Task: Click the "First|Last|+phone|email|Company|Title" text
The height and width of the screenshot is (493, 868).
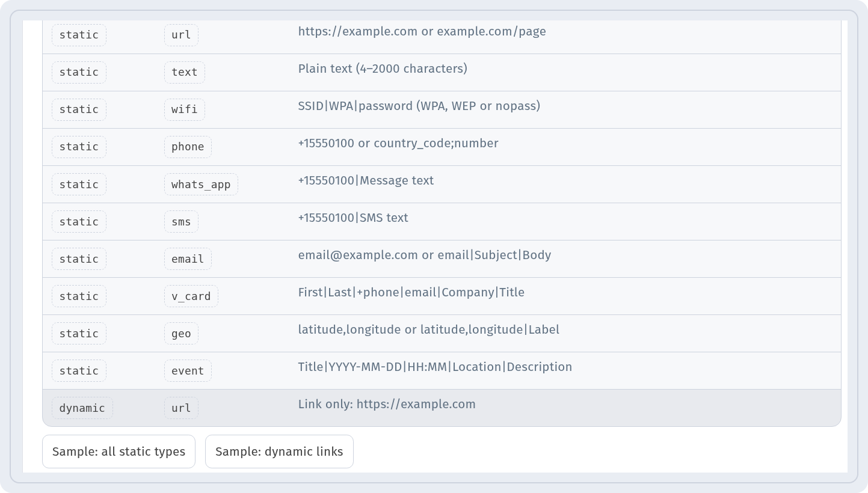Action: (411, 292)
